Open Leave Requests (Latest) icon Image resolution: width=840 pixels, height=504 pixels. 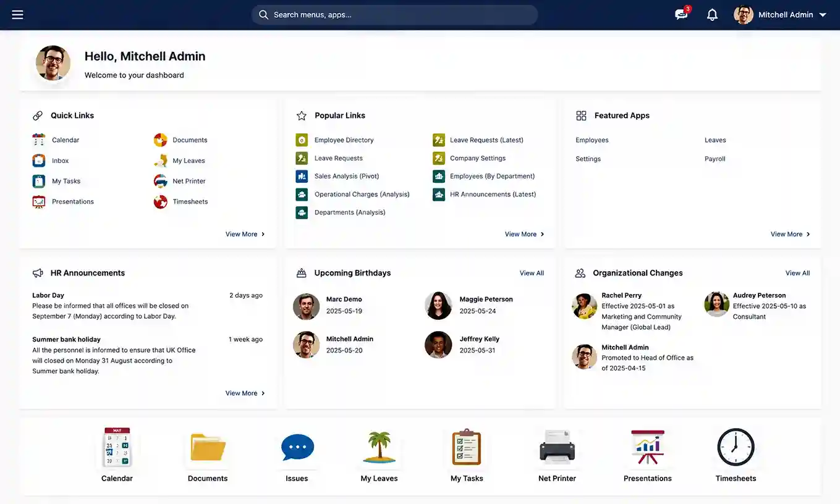tap(439, 140)
